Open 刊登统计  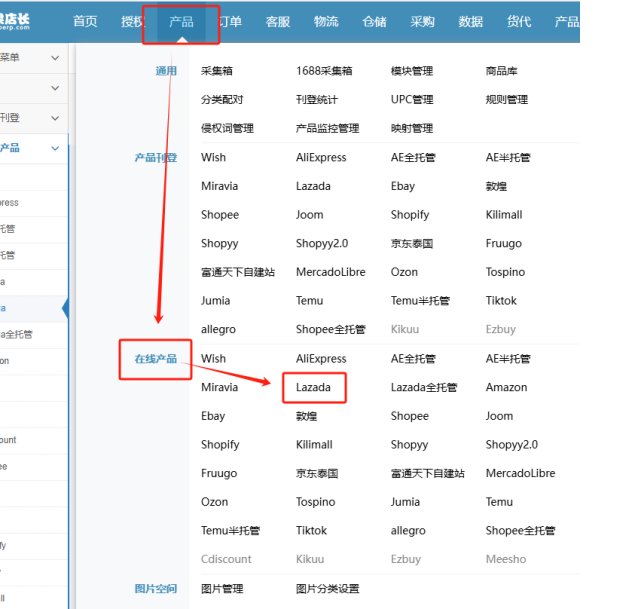[x=317, y=100]
